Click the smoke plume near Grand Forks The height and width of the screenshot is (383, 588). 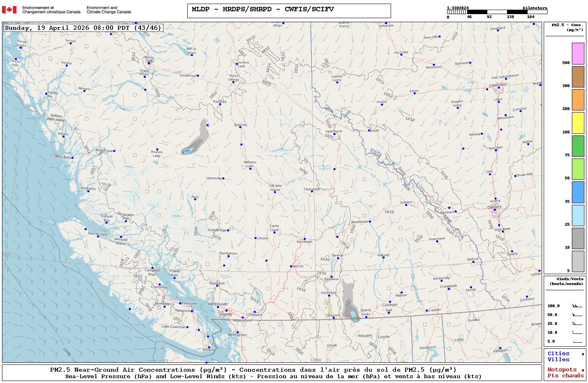point(349,300)
